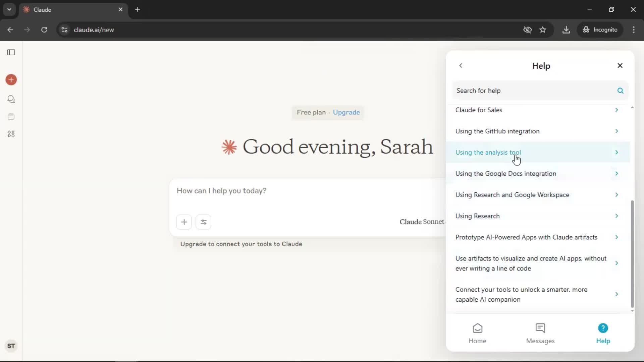
Task: Open the ST user profile avatar
Action: pos(11,346)
